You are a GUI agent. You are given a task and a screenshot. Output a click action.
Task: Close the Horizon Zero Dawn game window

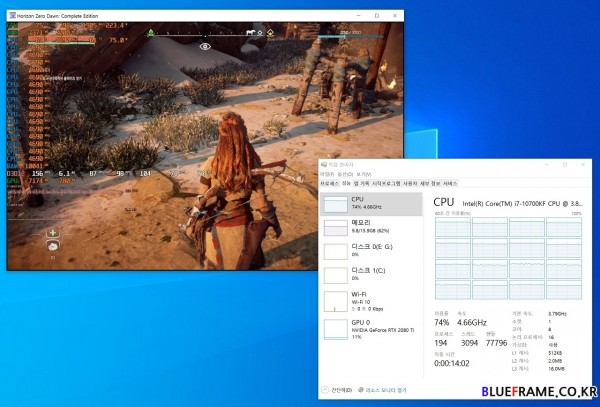point(395,16)
